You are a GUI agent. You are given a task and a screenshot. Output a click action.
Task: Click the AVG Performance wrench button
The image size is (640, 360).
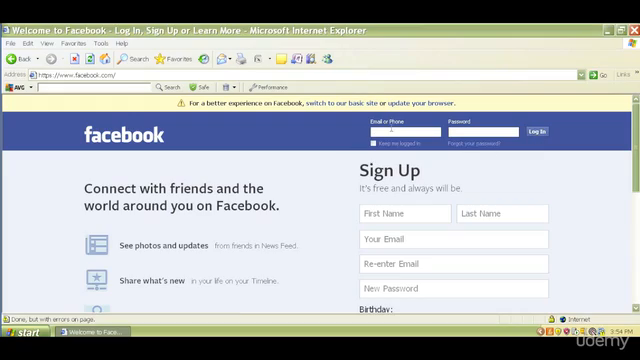pos(268,87)
